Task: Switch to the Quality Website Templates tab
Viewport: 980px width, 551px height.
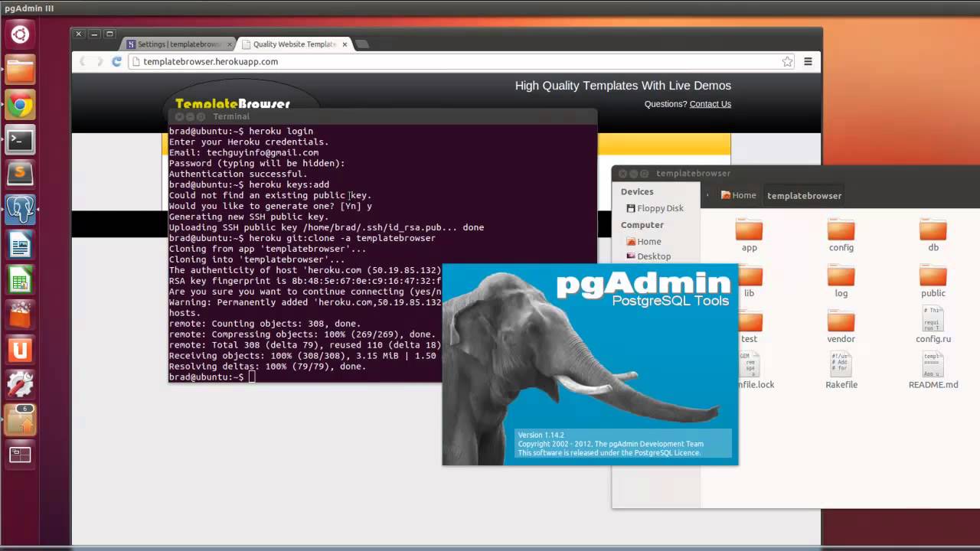Action: pyautogui.click(x=294, y=44)
